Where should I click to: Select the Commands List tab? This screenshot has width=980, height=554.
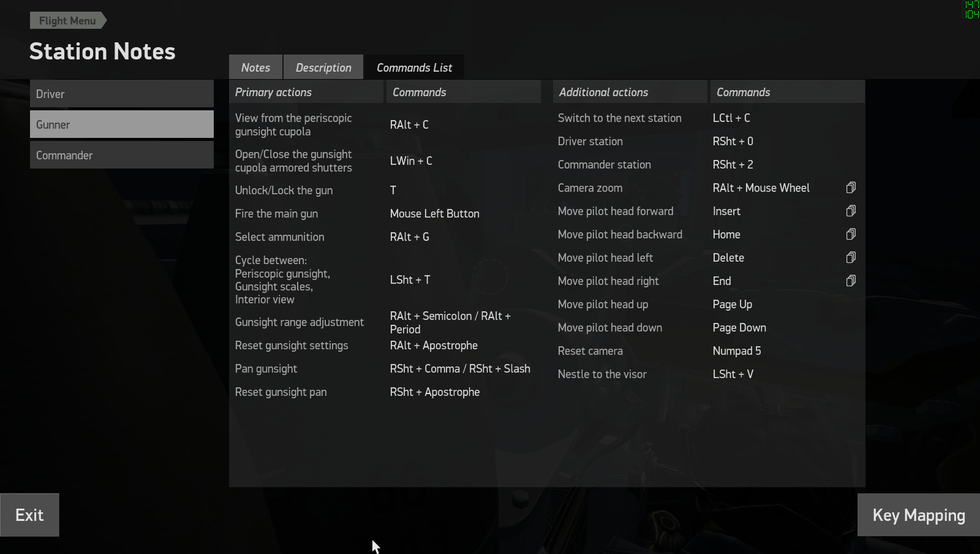[x=414, y=67]
